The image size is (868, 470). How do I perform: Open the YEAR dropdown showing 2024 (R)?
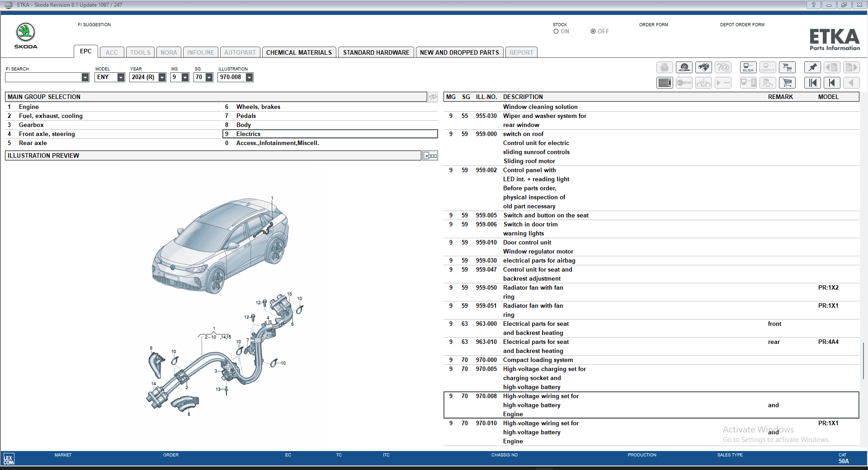(x=162, y=77)
